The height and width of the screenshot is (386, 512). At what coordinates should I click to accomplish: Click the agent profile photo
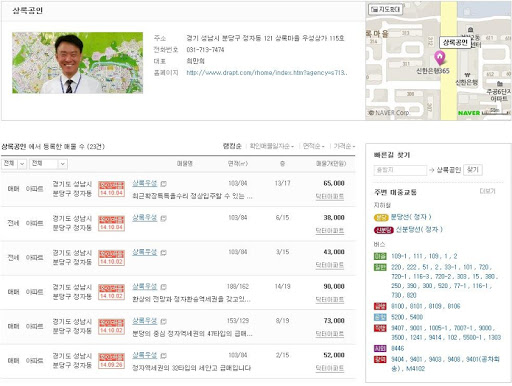[78, 63]
